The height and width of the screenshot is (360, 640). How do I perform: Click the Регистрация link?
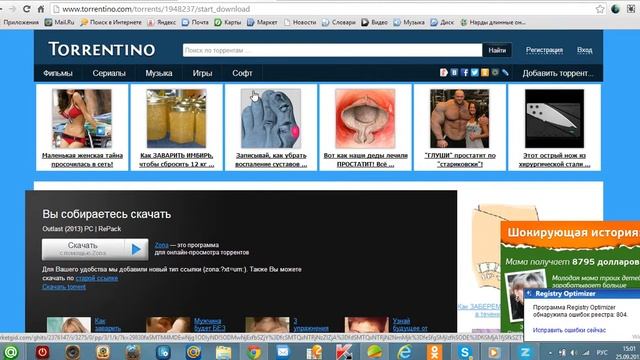(x=544, y=50)
